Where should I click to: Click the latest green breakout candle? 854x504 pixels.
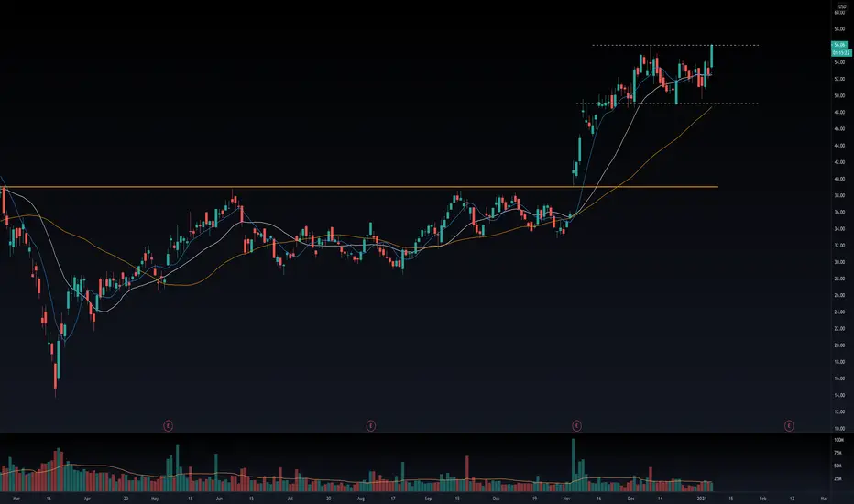(712, 56)
